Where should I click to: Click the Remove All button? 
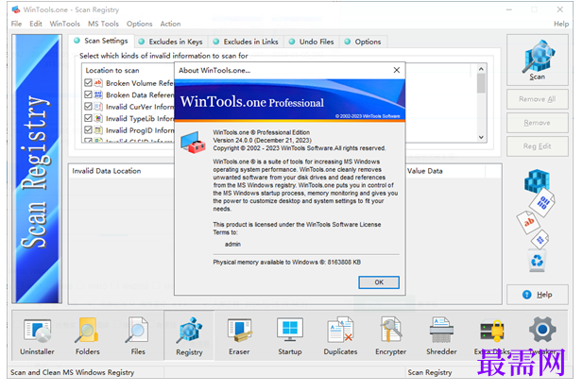pos(538,99)
